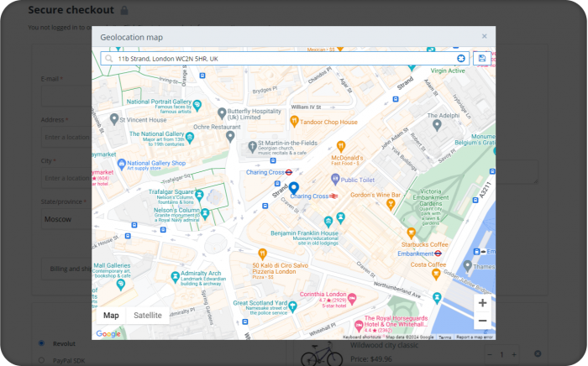The width and height of the screenshot is (588, 366).
Task: Zoom in the map with plus button
Action: [x=482, y=303]
